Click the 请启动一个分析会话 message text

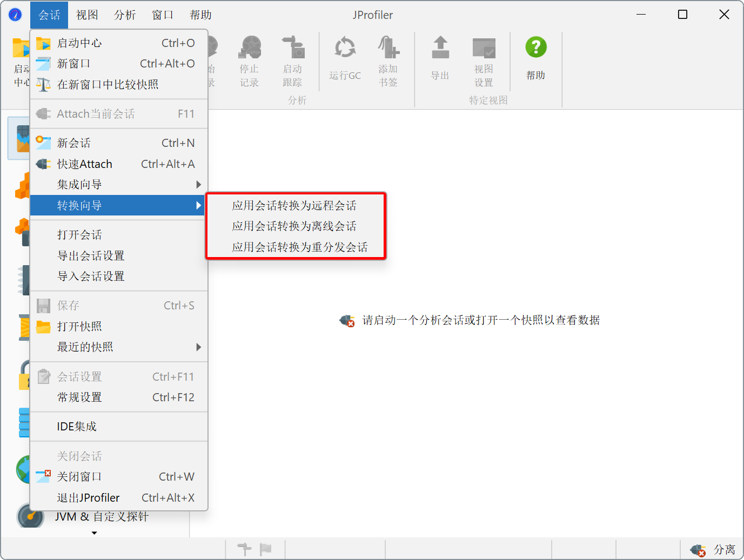click(481, 320)
